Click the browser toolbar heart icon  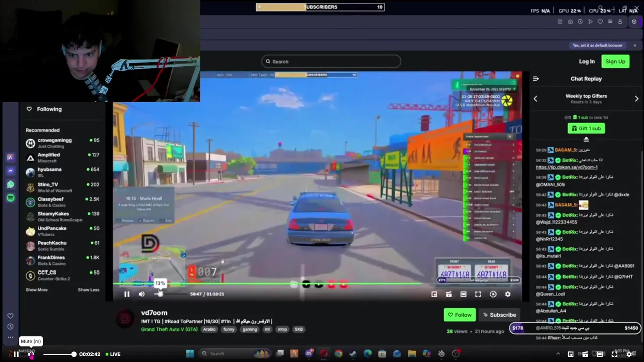(x=600, y=22)
